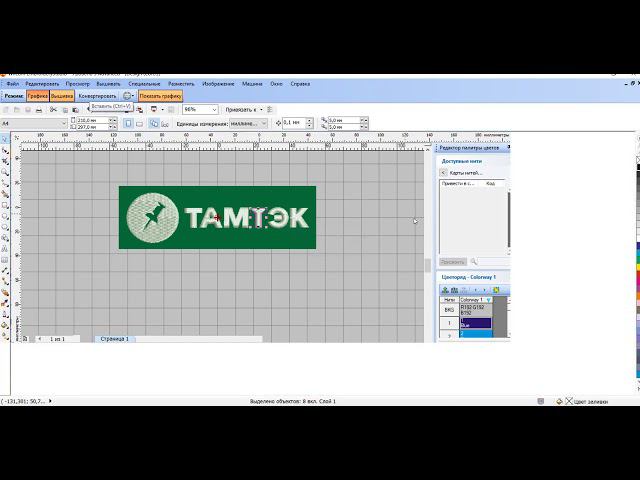Select the Text tool
The width and height of the screenshot is (640, 480).
[5, 249]
